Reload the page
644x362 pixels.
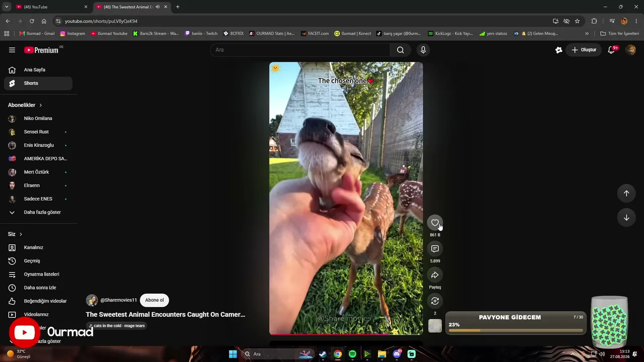32,21
